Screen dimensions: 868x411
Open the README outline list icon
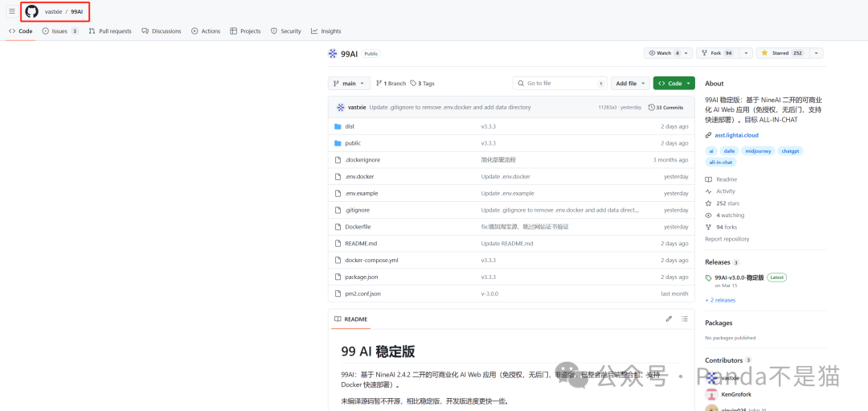(685, 319)
